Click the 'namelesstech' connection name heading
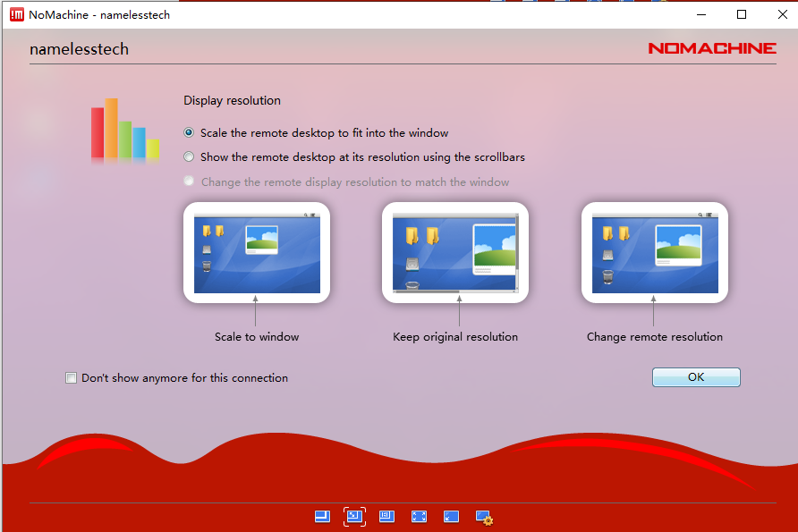Image resolution: width=798 pixels, height=532 pixels. pos(79,49)
